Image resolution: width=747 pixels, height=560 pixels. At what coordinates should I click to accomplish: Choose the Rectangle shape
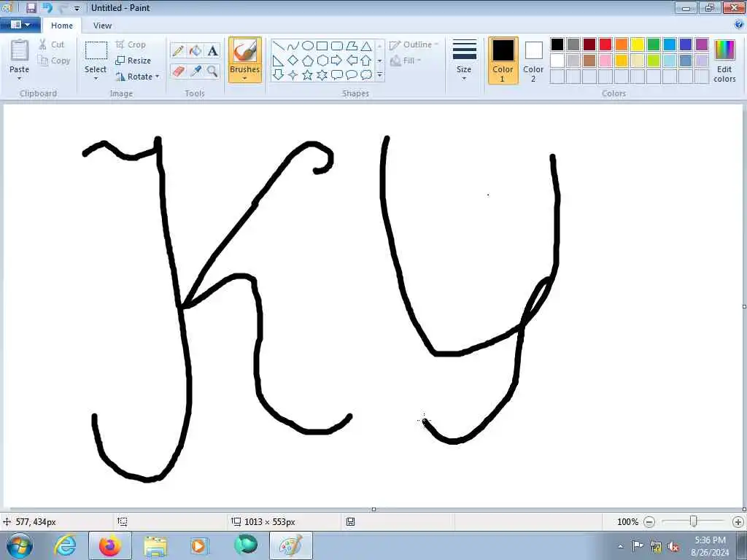click(x=322, y=46)
